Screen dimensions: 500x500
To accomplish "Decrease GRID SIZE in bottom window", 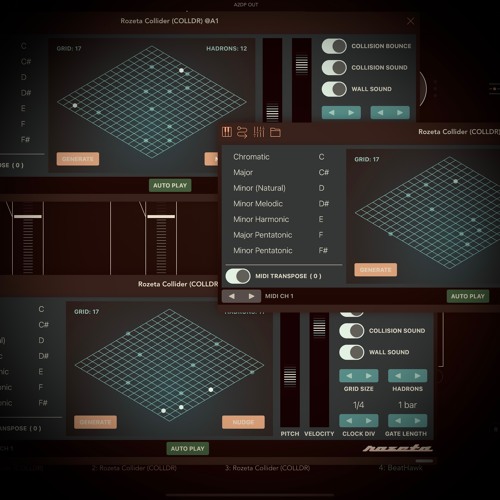I will coord(349,376).
